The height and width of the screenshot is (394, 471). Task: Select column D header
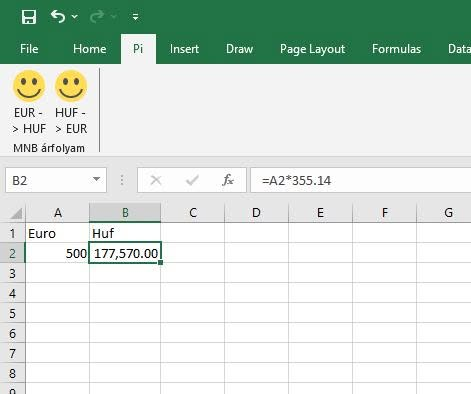[x=256, y=213]
